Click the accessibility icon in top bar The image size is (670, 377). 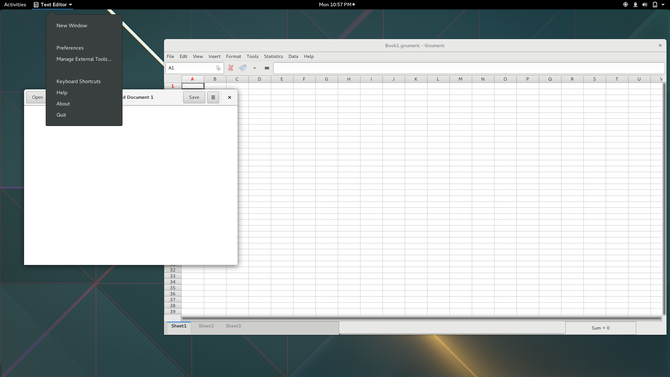[x=625, y=5]
